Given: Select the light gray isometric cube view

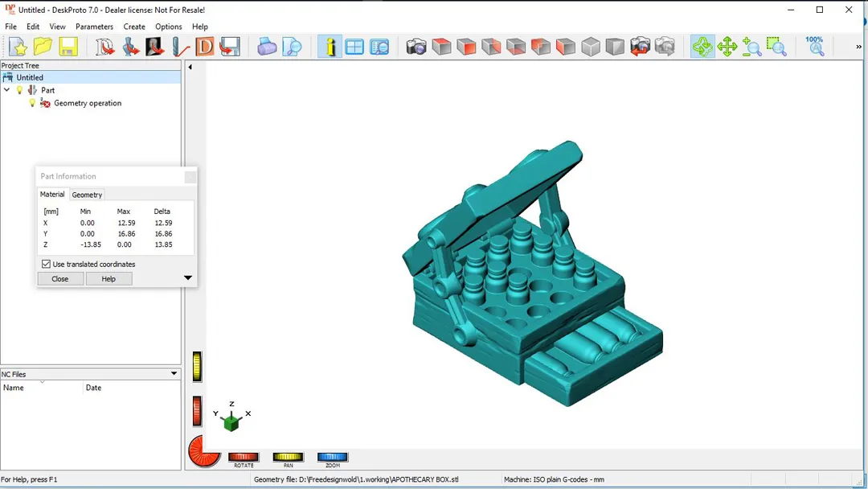Looking at the screenshot, I should click(591, 47).
